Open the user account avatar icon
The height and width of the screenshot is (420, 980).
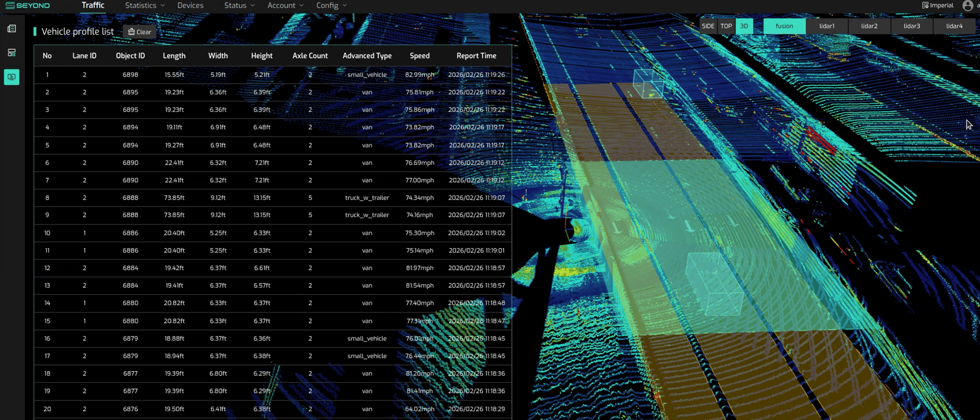coord(967,5)
